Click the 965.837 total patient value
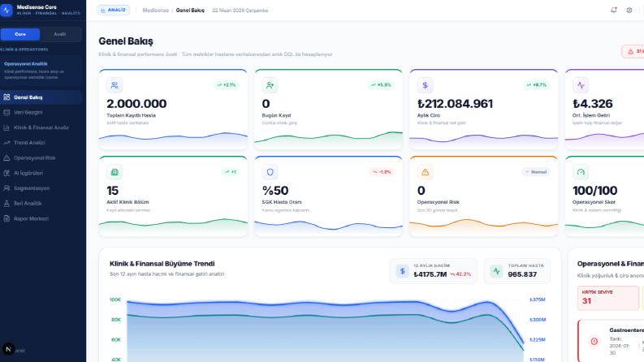The height and width of the screenshot is (362, 644). [x=522, y=274]
